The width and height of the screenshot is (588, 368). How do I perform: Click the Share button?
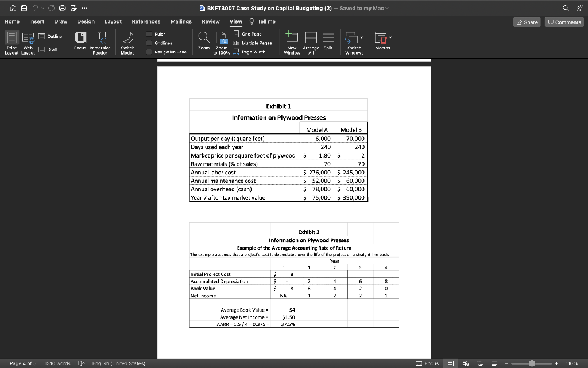(x=527, y=22)
